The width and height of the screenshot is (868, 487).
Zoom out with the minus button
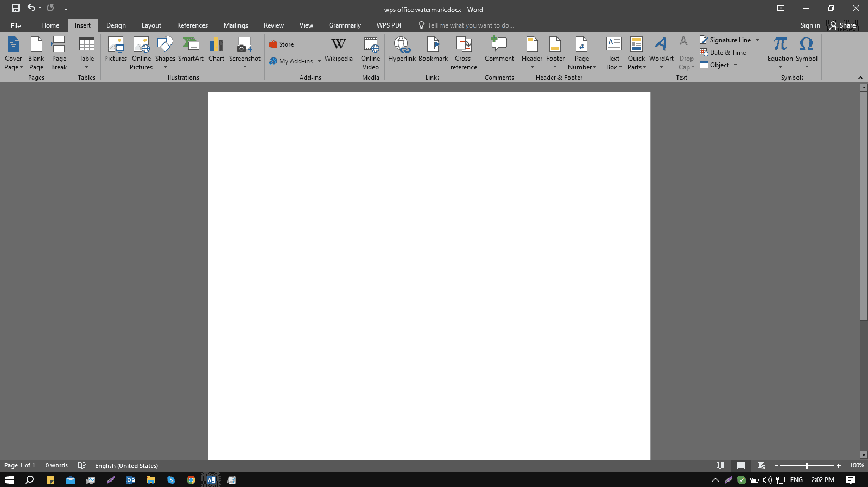pyautogui.click(x=776, y=466)
